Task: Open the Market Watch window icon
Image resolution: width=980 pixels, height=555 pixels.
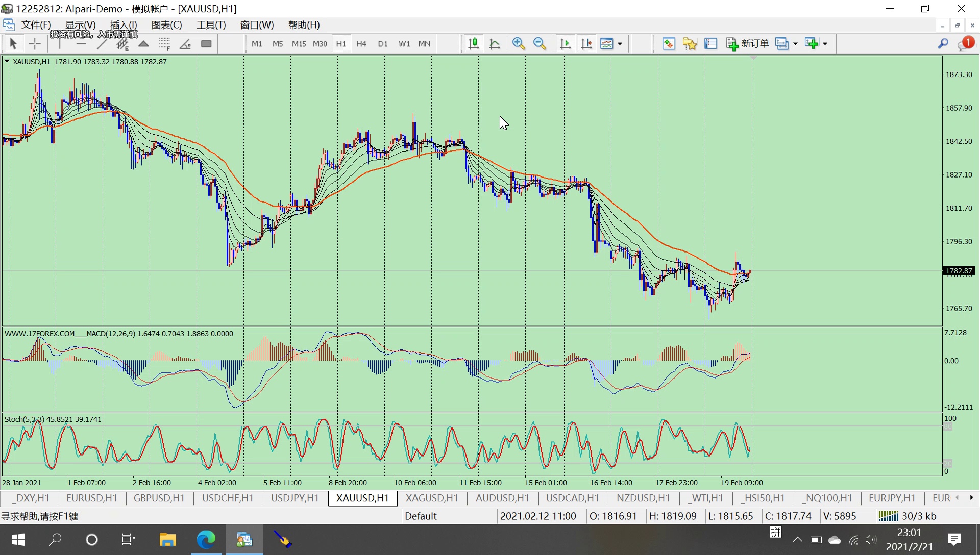Action: coord(669,44)
